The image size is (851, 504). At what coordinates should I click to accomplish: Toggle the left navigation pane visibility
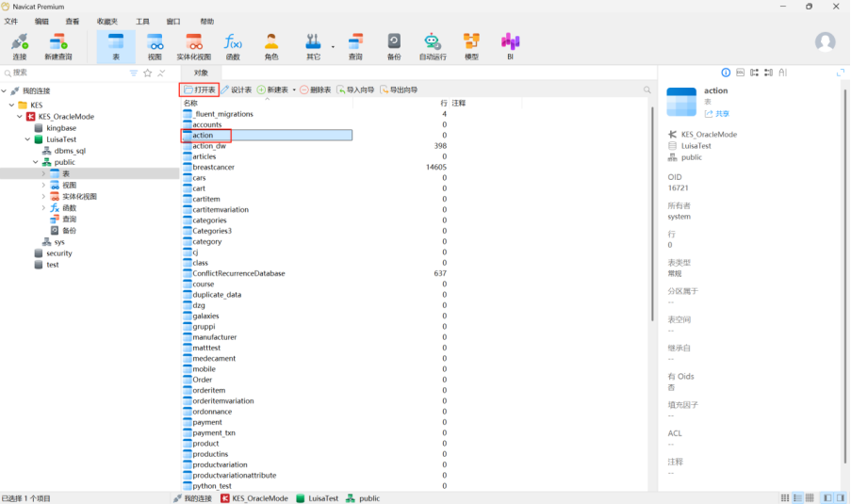(x=827, y=497)
